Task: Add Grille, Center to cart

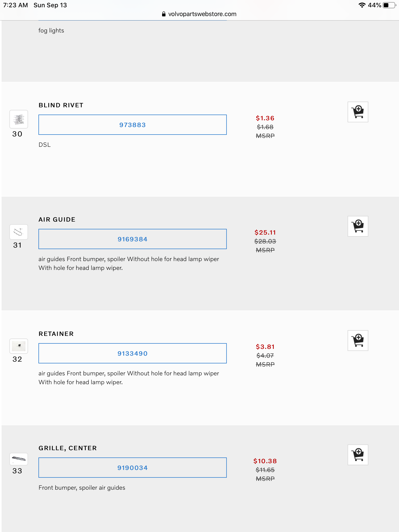Action: pos(358,455)
